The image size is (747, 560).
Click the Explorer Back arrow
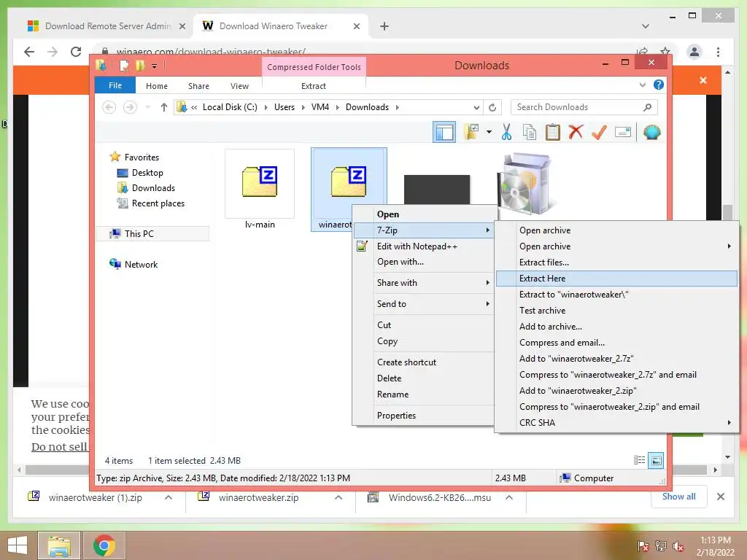[109, 107]
